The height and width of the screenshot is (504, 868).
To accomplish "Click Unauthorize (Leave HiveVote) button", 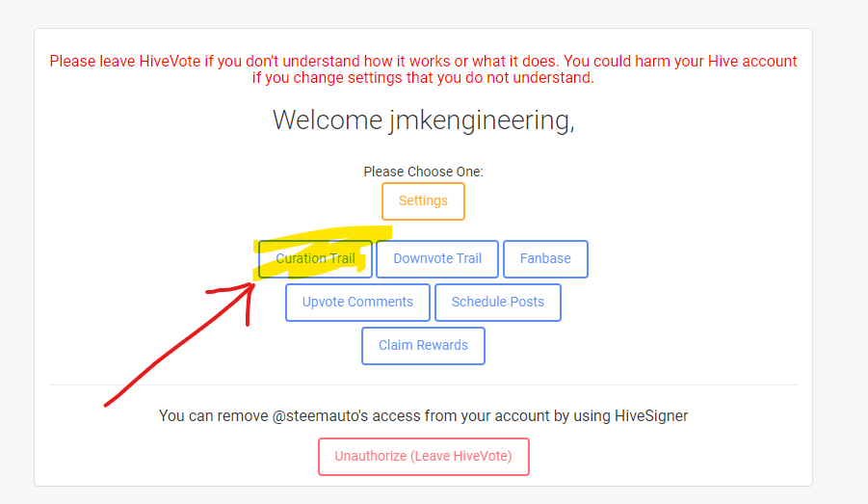I will tap(424, 457).
